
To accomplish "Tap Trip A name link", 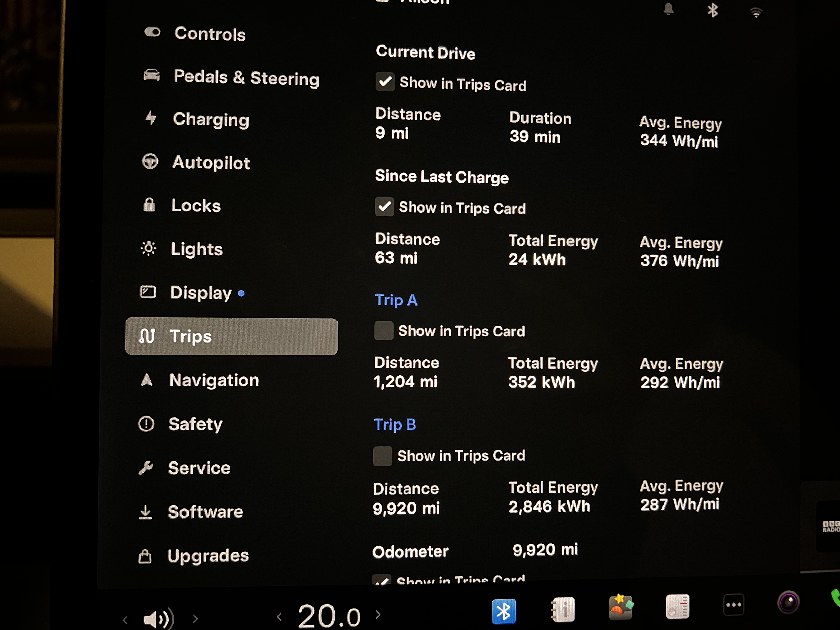I will click(396, 300).
